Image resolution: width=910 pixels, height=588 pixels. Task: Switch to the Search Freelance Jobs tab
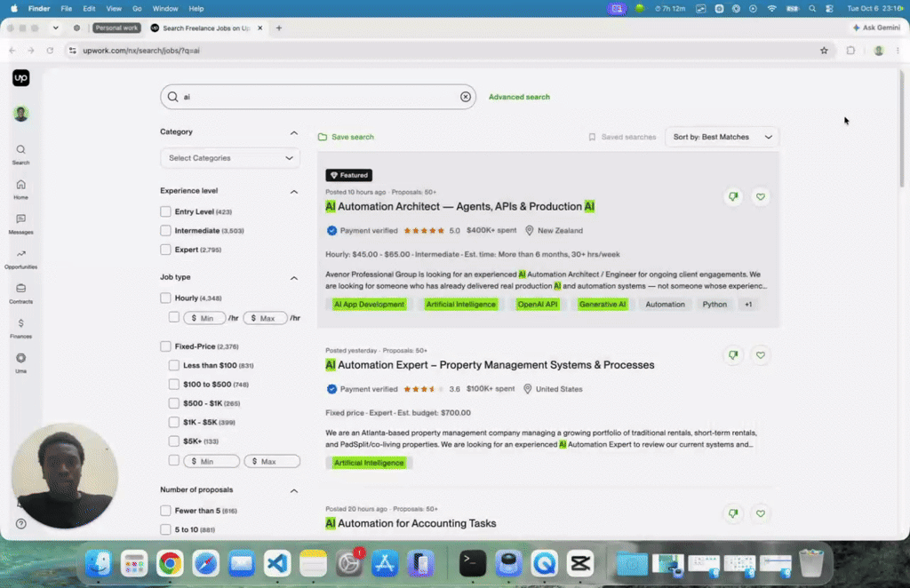(206, 28)
